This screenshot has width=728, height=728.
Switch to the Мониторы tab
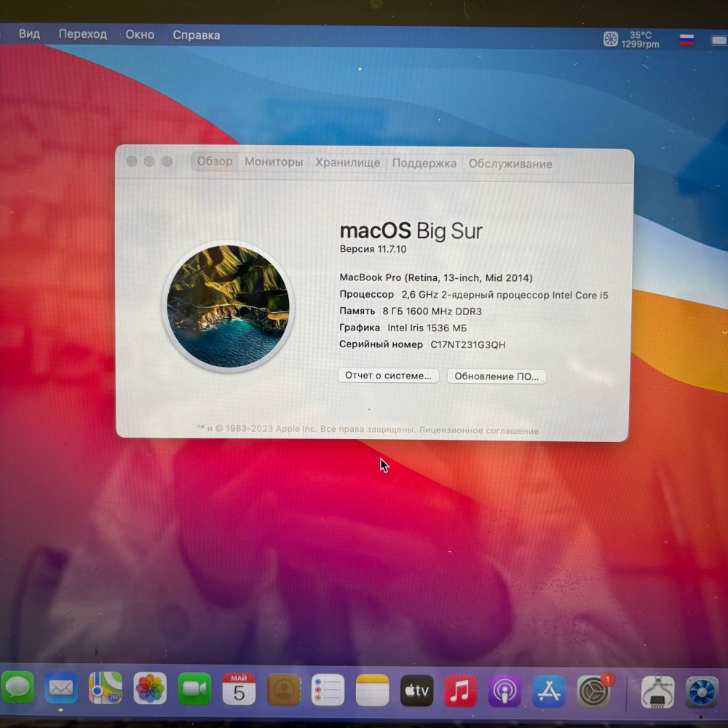click(274, 162)
